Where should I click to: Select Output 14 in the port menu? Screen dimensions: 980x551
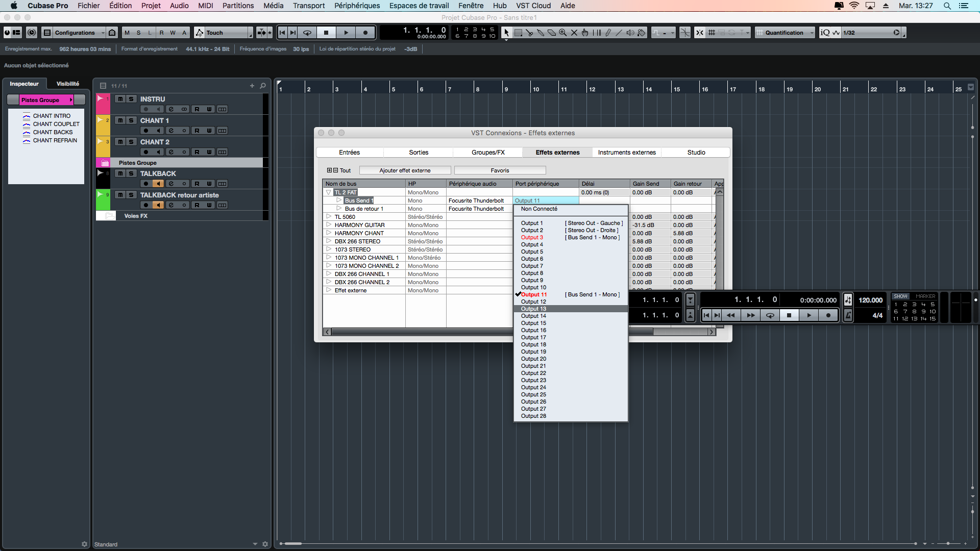(x=533, y=316)
